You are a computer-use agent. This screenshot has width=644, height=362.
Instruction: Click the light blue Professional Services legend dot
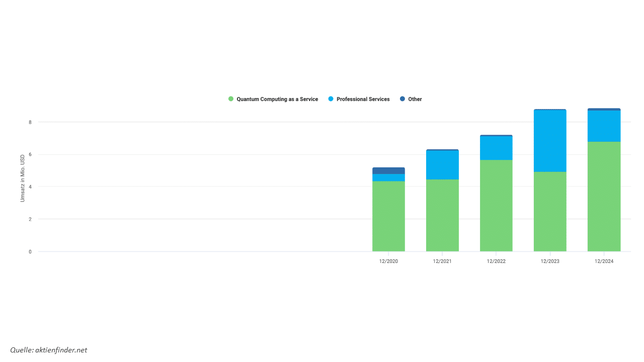tap(331, 99)
